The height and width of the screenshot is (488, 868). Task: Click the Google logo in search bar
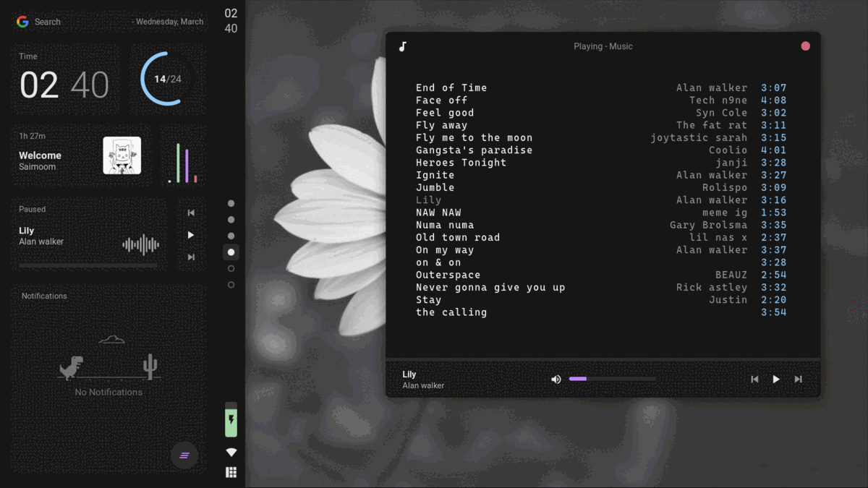coord(22,22)
